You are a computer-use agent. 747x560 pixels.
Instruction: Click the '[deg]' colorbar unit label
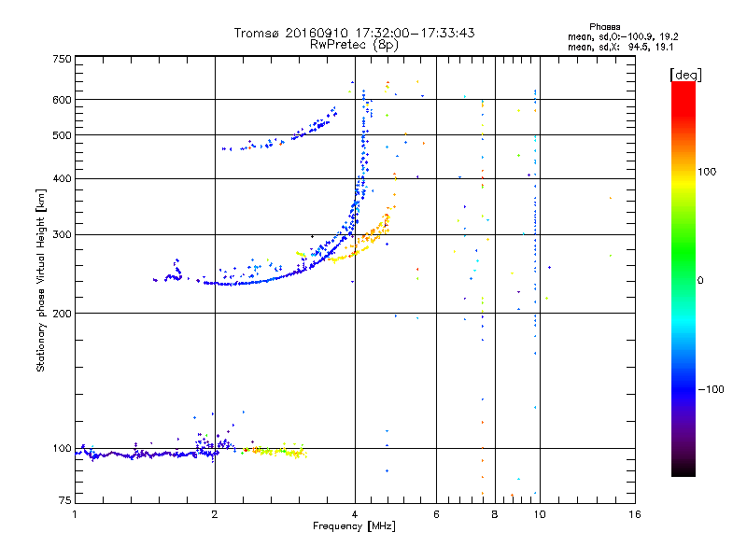click(685, 75)
